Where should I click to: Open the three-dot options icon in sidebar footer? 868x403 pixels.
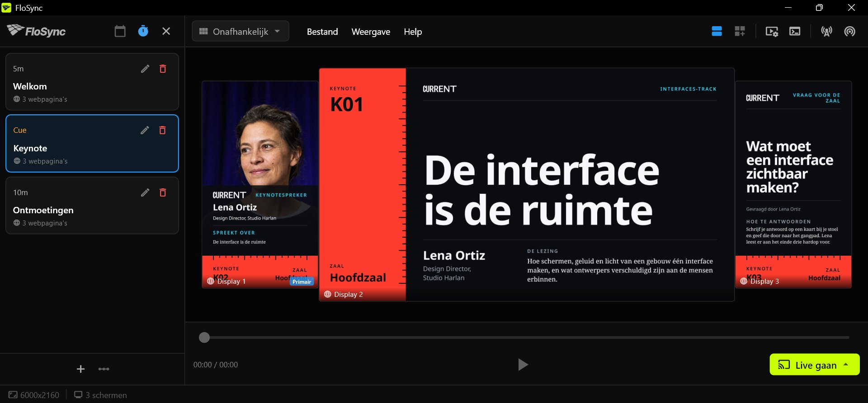(x=104, y=369)
